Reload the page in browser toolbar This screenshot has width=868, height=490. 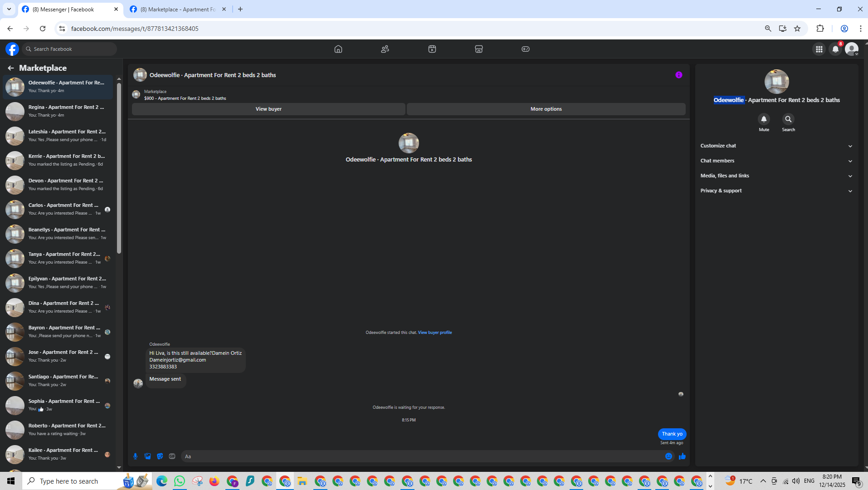[43, 29]
